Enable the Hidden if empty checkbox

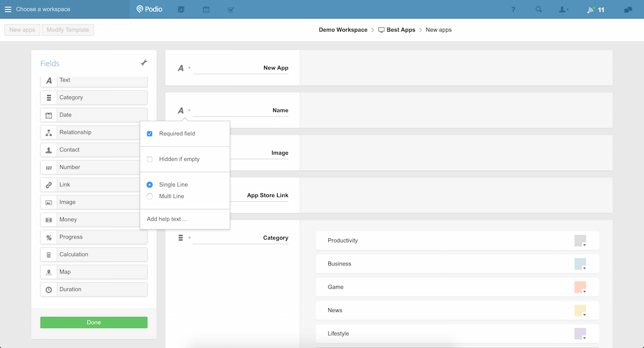(x=150, y=160)
